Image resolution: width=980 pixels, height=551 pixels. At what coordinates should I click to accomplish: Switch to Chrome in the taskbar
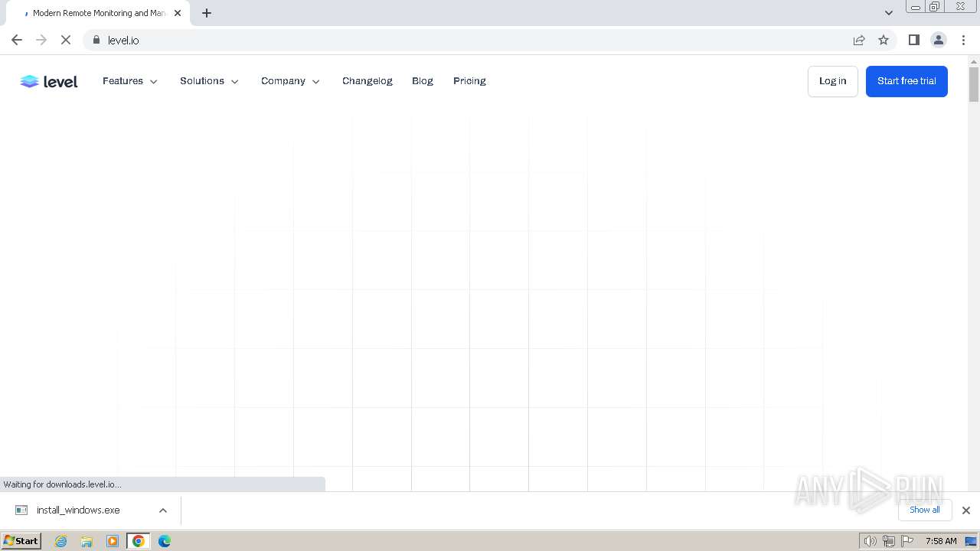click(139, 541)
